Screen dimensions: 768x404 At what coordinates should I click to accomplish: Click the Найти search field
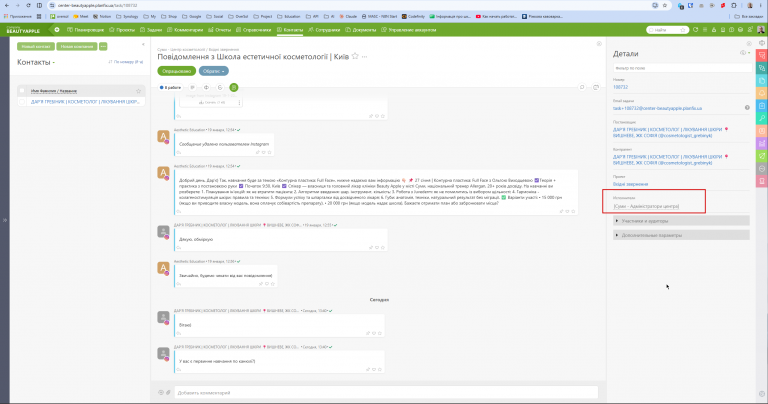[666, 30]
